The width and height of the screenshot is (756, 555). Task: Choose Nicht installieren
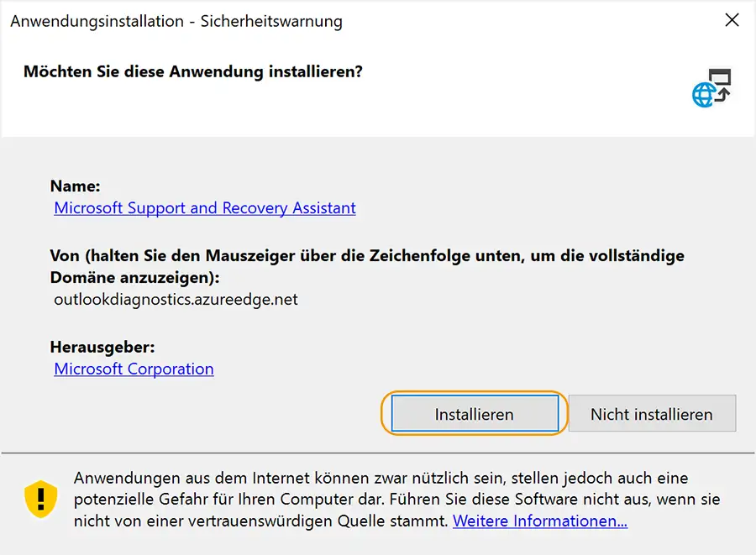pos(652,414)
